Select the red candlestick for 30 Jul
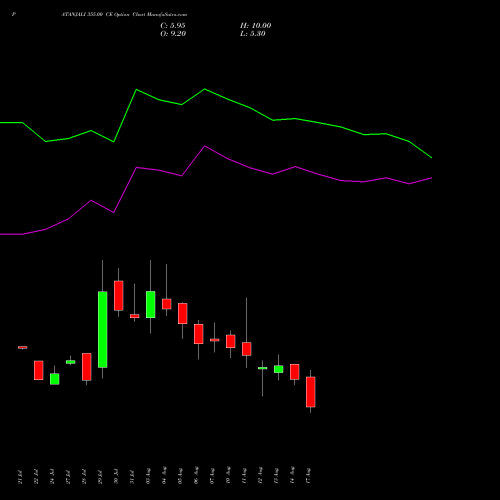 119,296
